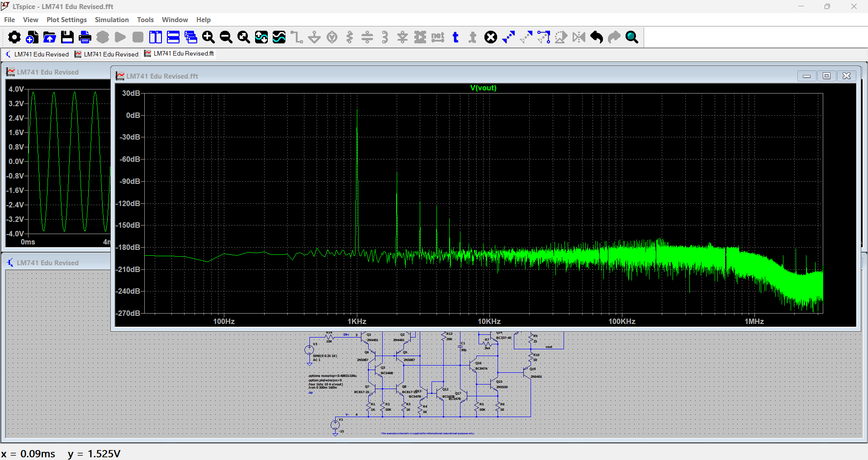
Task: Select the Resistor tool icon
Action: click(x=350, y=37)
